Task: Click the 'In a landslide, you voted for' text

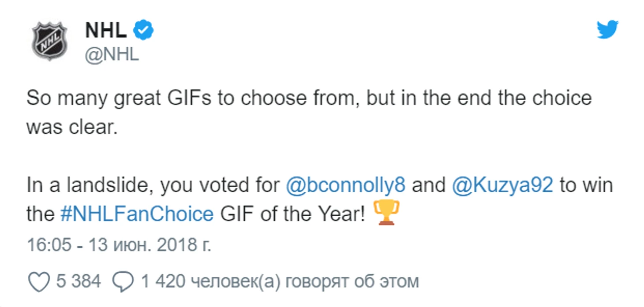Action: (x=153, y=185)
